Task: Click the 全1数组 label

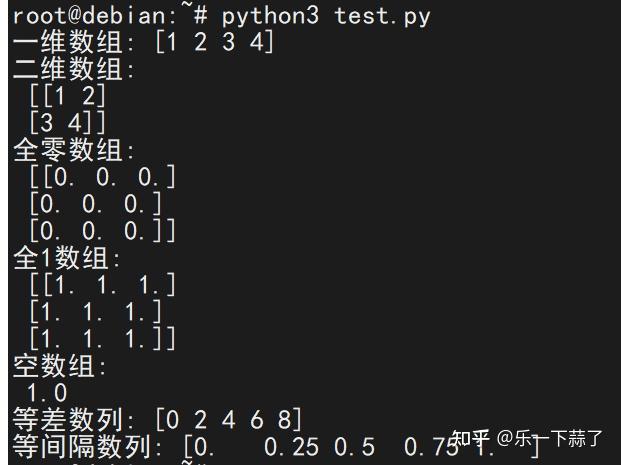Action: pyautogui.click(x=67, y=258)
